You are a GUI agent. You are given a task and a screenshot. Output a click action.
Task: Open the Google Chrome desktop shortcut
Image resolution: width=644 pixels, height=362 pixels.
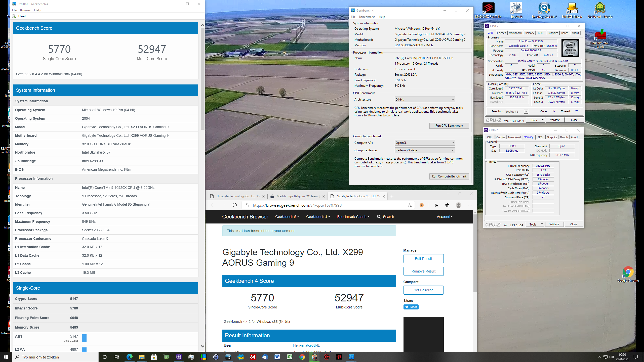[628, 274]
